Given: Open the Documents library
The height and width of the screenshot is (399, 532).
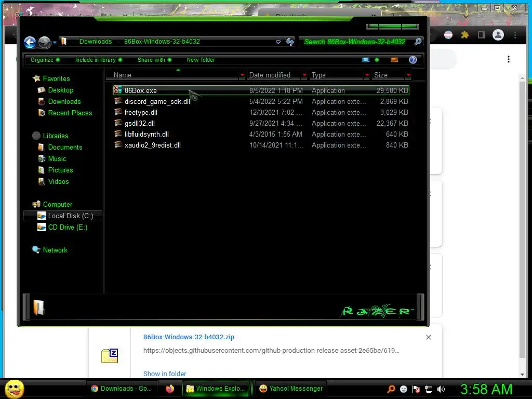Looking at the screenshot, I should click(65, 147).
